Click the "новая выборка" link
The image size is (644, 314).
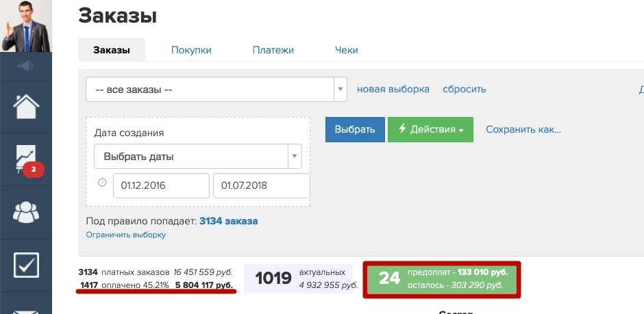click(393, 89)
